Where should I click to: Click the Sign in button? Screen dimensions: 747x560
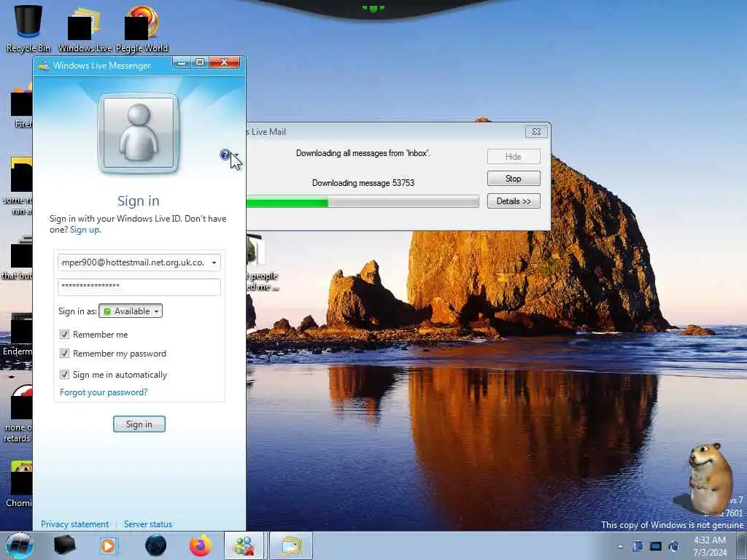tap(139, 424)
